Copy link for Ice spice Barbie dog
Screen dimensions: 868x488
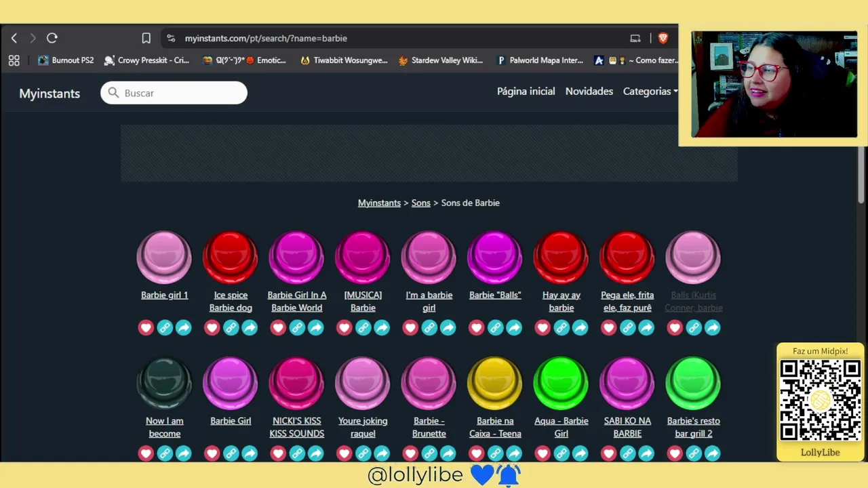click(231, 328)
